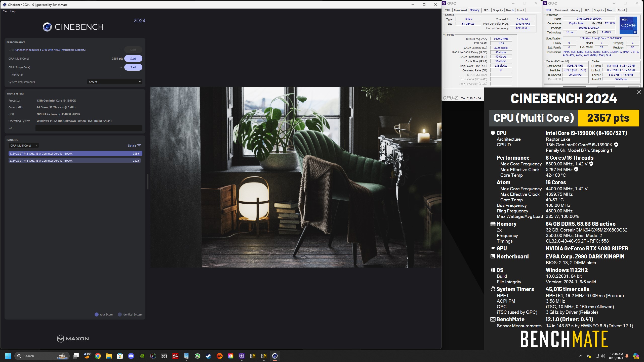Open Memory tab in processor CPU-Z window
644x362 pixels.
(x=575, y=10)
